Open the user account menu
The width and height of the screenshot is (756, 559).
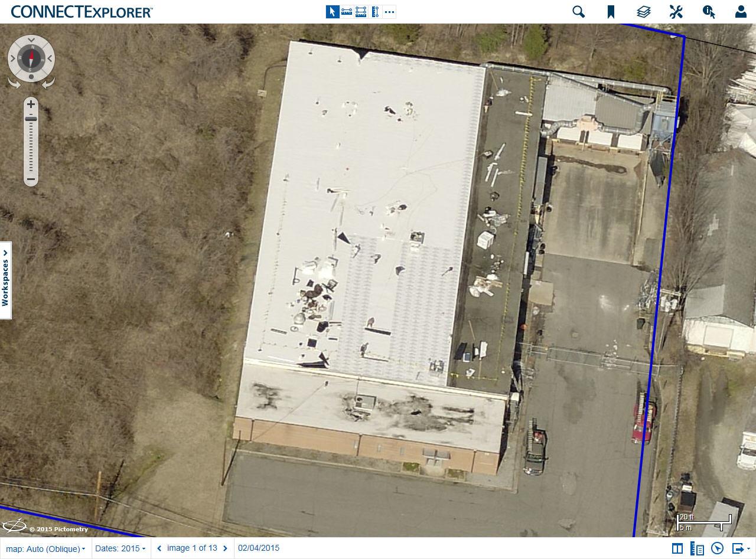click(x=741, y=12)
